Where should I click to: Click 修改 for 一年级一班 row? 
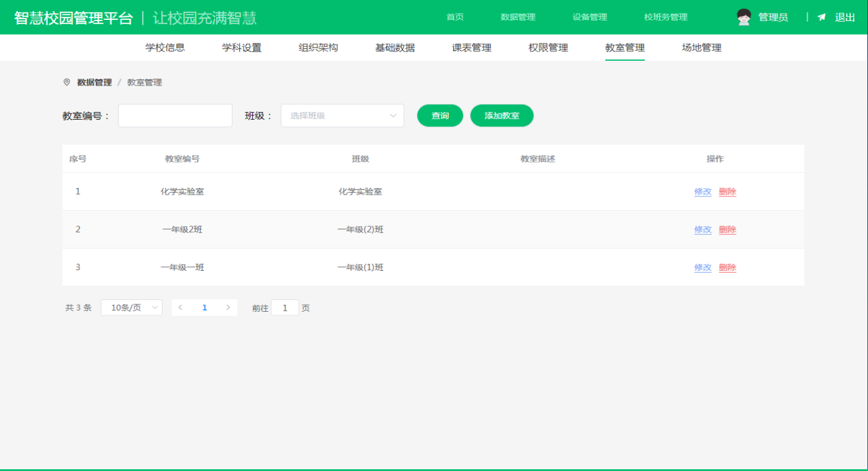tap(703, 268)
